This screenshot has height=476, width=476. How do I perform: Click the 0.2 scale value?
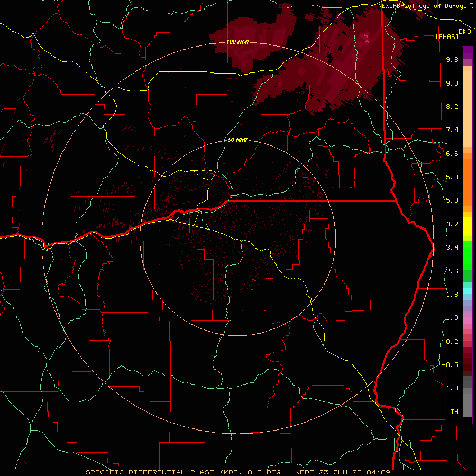pyautogui.click(x=452, y=342)
